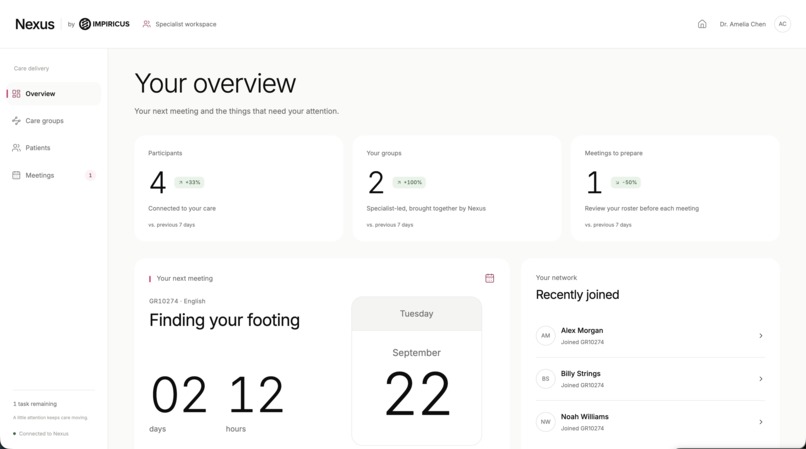Open the Participants stat card
This screenshot has height=449, width=806.
(x=239, y=188)
